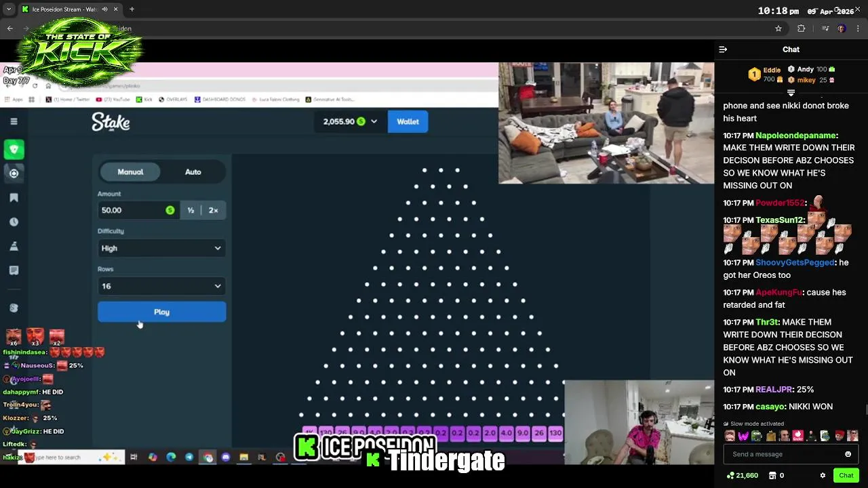Open casayo chat username

click(x=770, y=407)
